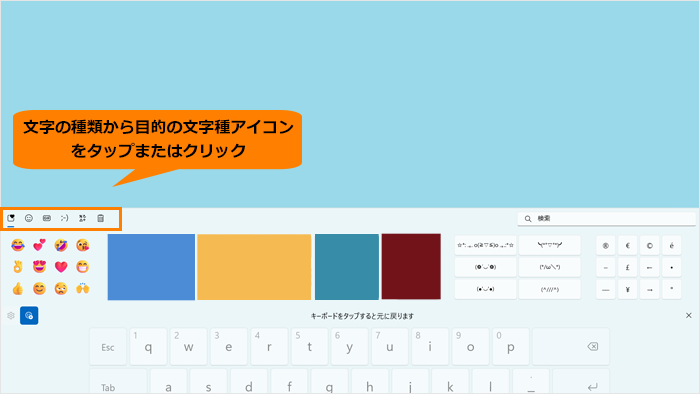Insert the ヽ(*▽*)ノ kaomoji
Viewport: 700px width, 394px height.
(550, 245)
